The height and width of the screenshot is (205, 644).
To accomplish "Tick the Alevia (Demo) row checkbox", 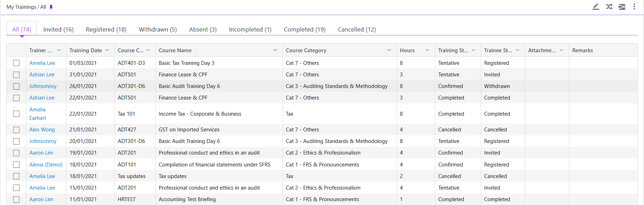I will click(16, 165).
